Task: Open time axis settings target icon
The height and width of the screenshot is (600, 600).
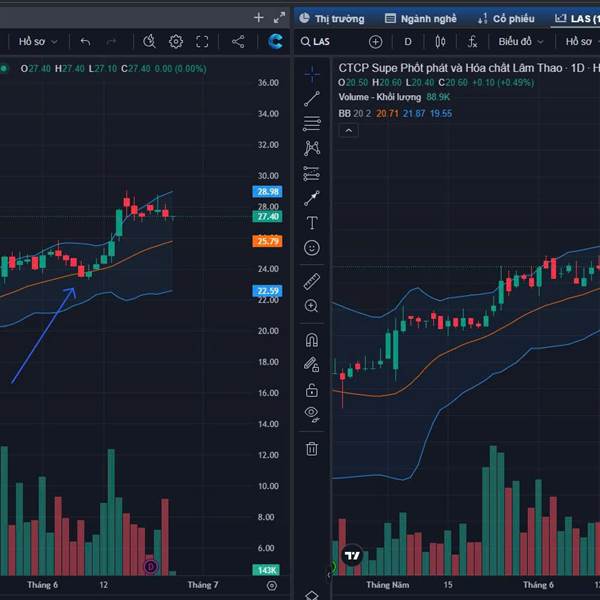Action: 272,585
